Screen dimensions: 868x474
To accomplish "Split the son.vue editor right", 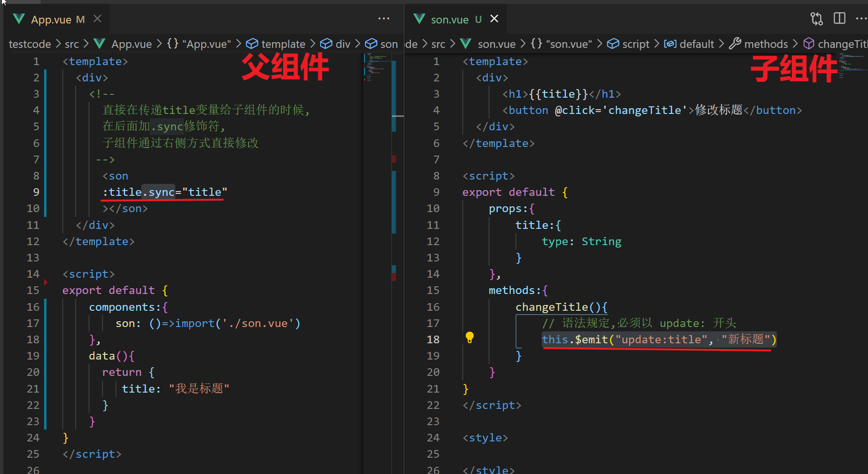I will tap(839, 19).
